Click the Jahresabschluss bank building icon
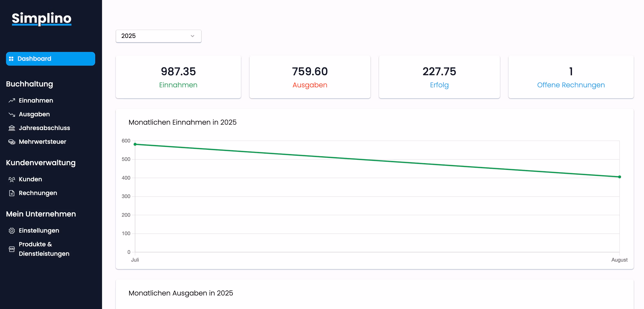The image size is (644, 309). (12, 128)
